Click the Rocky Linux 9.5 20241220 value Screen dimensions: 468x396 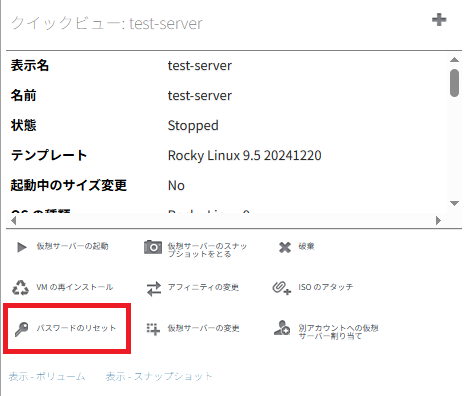click(x=244, y=156)
